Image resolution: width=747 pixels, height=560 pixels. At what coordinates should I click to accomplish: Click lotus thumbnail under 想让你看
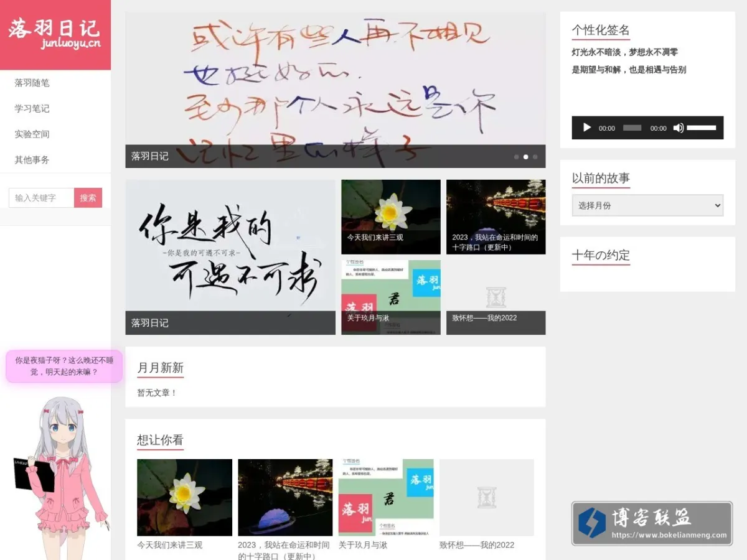point(184,498)
